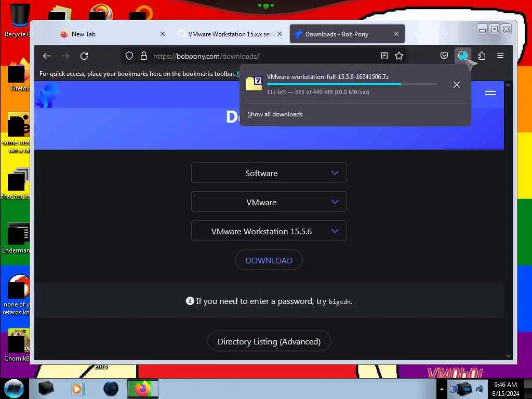Click the bigcdn password text
This screenshot has height=399, width=532.
(x=340, y=302)
